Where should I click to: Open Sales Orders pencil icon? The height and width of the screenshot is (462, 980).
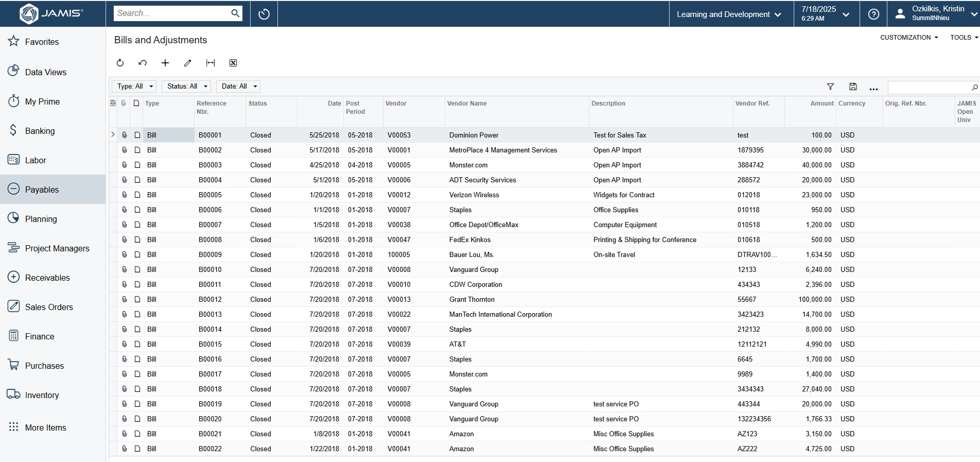click(x=14, y=306)
